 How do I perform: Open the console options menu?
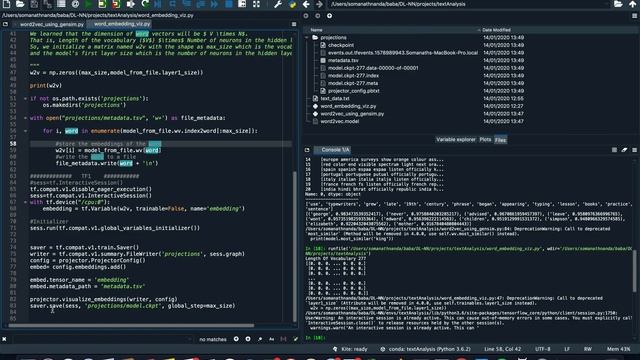(x=634, y=150)
